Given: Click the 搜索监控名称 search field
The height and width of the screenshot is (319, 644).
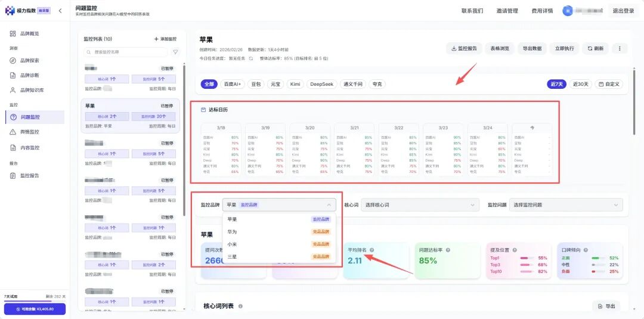Looking at the screenshot, I should click(126, 52).
